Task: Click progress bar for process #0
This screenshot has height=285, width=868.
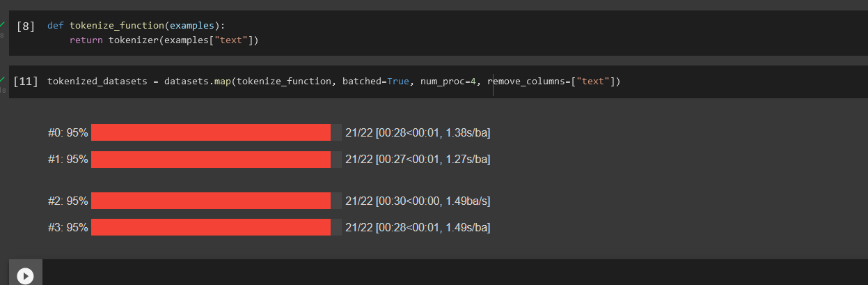Action: [x=216, y=132]
